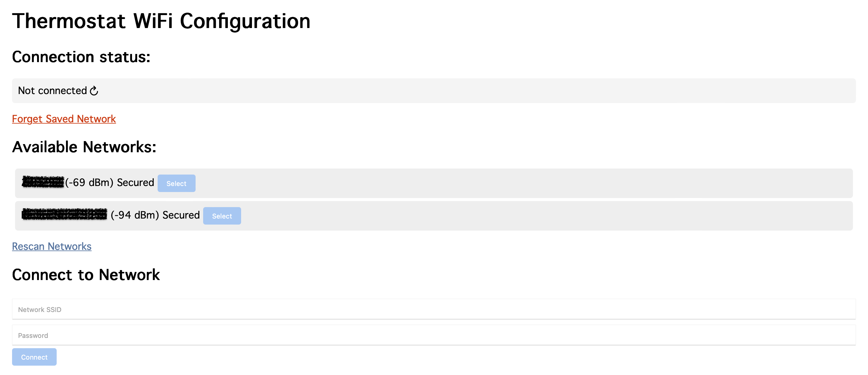Click the Secured label on the -69 dBm network

135,183
